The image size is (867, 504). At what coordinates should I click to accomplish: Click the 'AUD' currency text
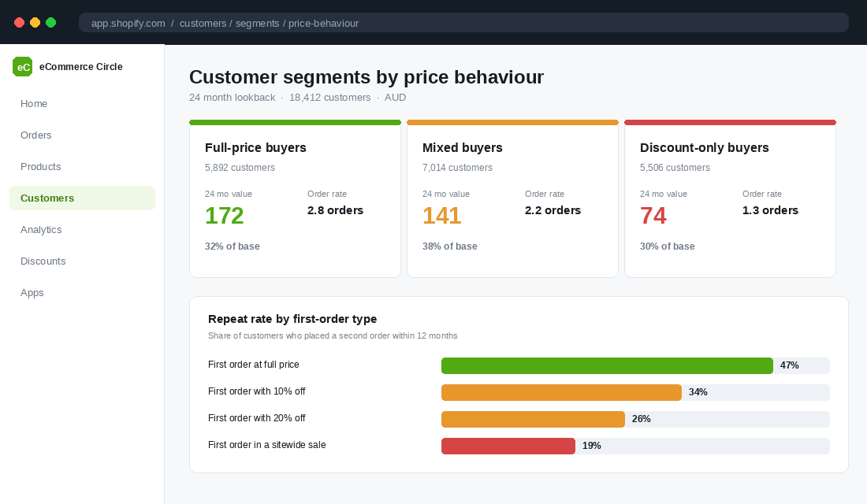[396, 98]
